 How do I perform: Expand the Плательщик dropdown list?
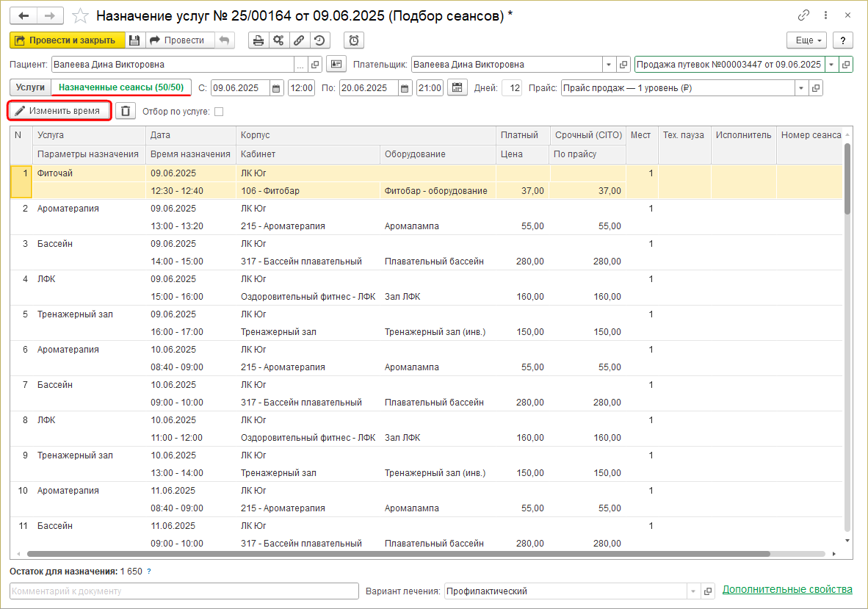tap(608, 65)
